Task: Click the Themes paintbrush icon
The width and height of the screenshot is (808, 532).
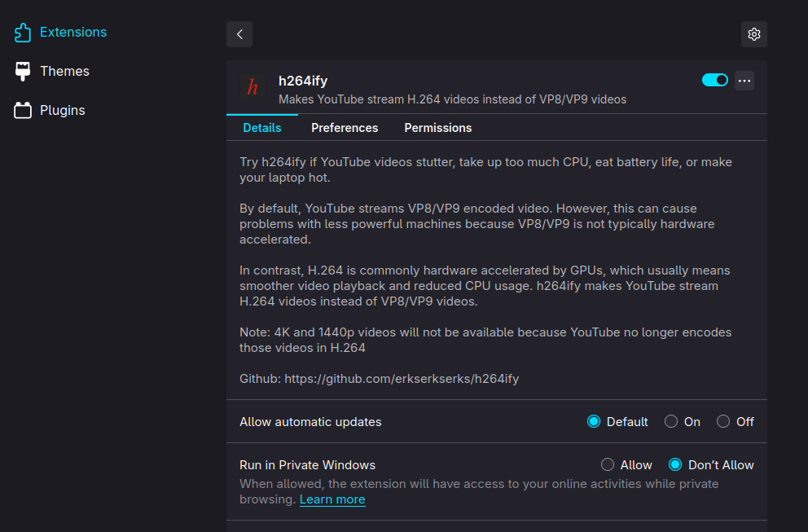Action: (23, 71)
